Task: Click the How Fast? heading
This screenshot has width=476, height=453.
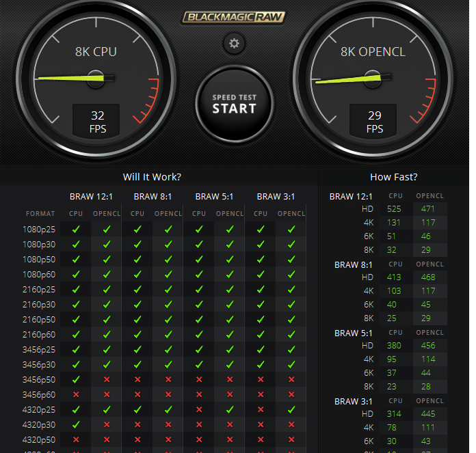Action: [x=394, y=177]
